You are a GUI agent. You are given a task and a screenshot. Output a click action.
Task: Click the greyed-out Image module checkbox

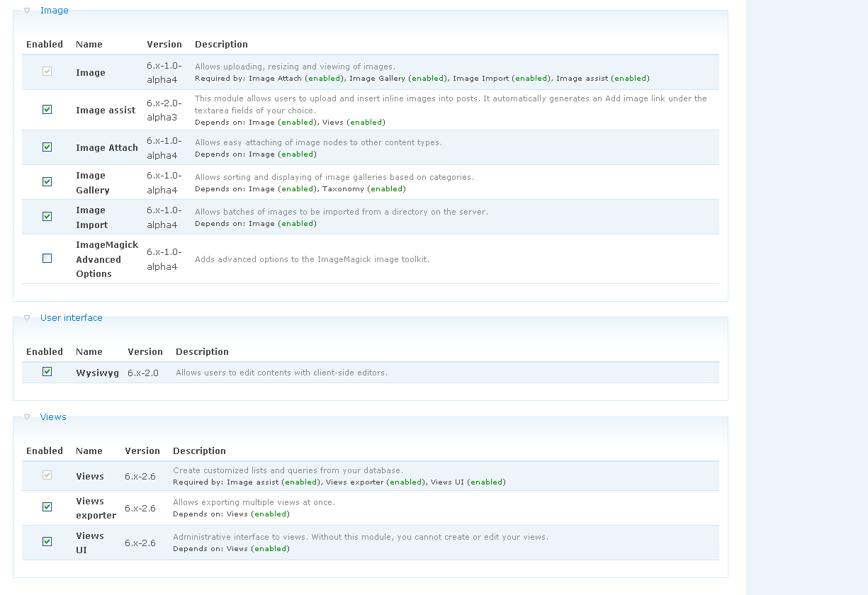(x=47, y=72)
